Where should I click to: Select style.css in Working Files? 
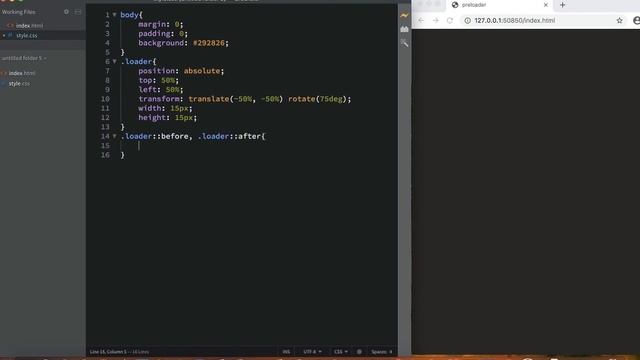click(x=27, y=36)
